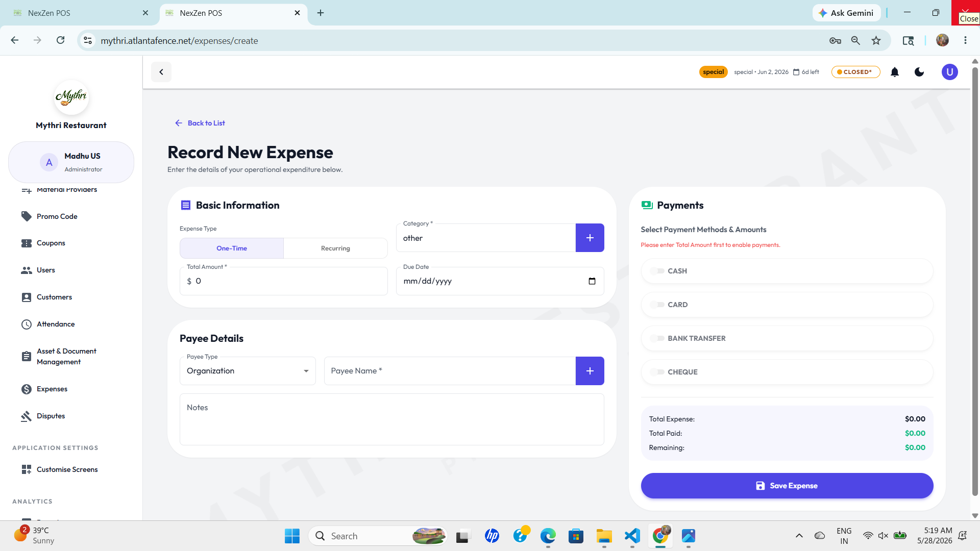
Task: Expand the Payee Type Organization dropdown
Action: pyautogui.click(x=248, y=371)
